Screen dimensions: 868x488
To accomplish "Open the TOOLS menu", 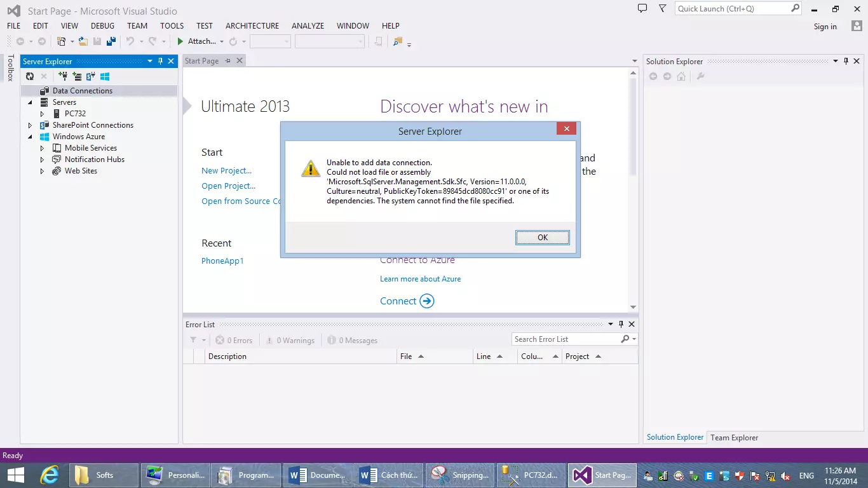I will [x=172, y=26].
